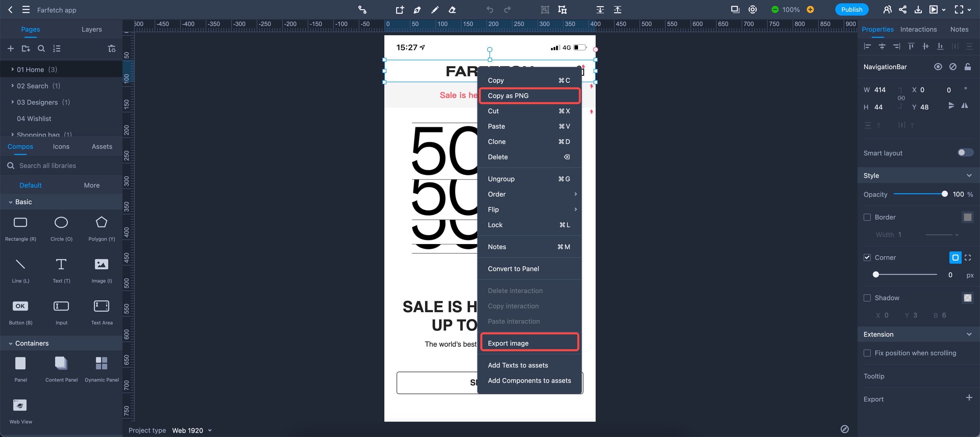Select the individual corners radius option
Image resolution: width=980 pixels, height=437 pixels.
pos(968,257)
